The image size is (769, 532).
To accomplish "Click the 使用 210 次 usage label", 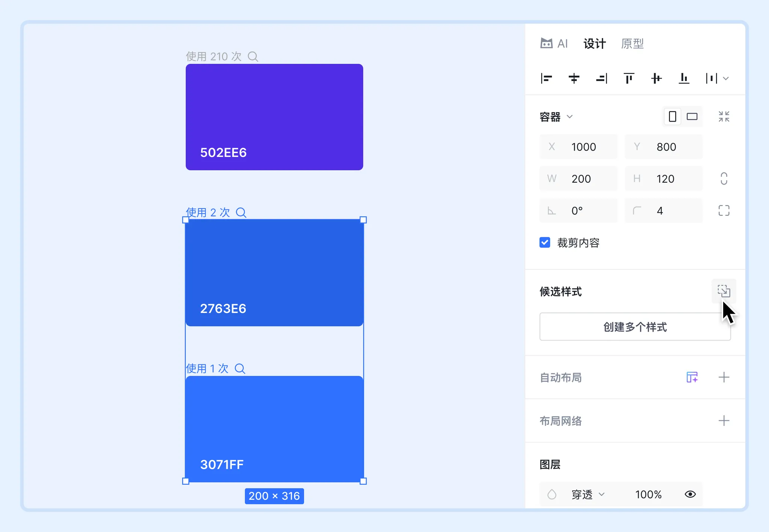I will (x=214, y=57).
